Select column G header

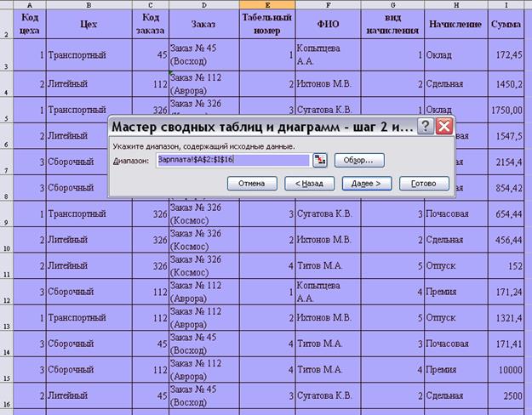(392, 5)
